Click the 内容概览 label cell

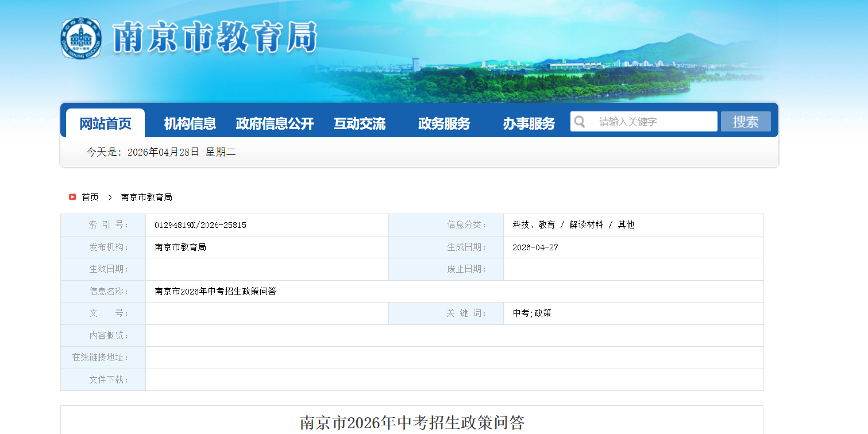(103, 335)
